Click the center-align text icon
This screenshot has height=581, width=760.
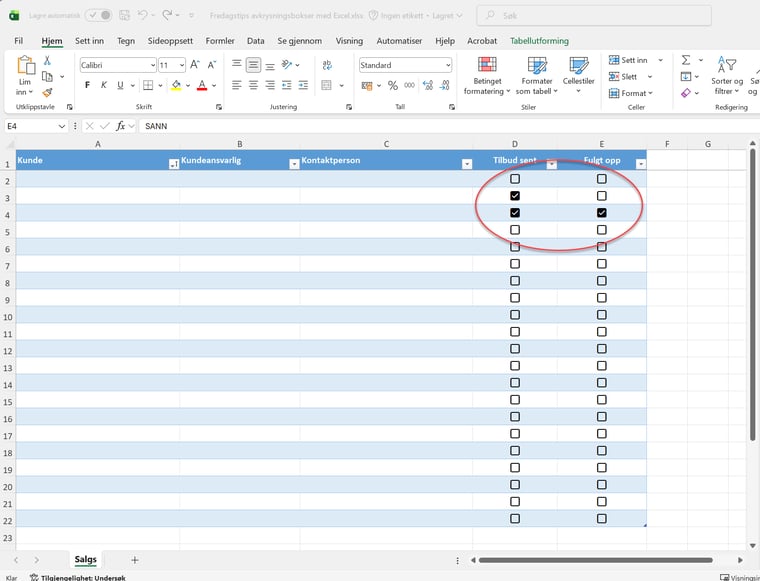coord(253,85)
